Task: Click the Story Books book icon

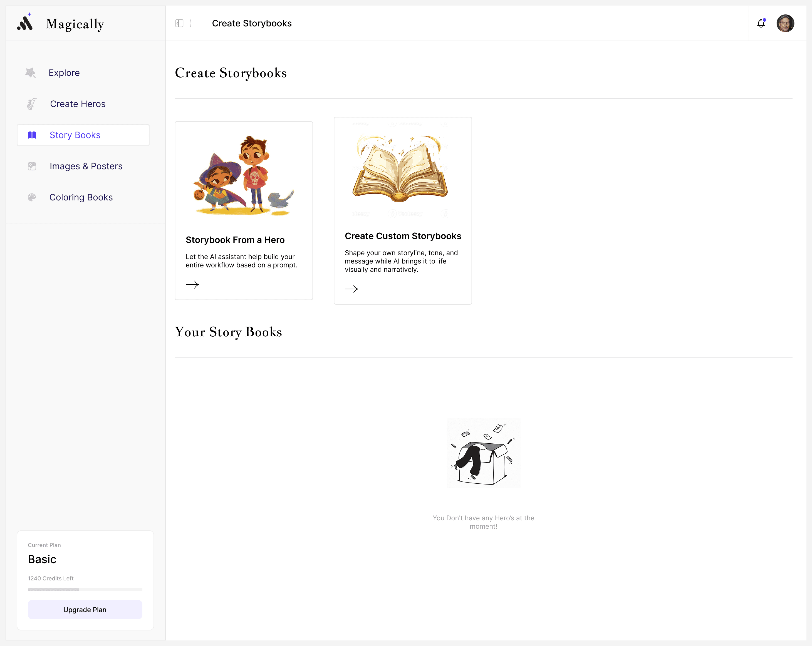Action: [x=32, y=135]
